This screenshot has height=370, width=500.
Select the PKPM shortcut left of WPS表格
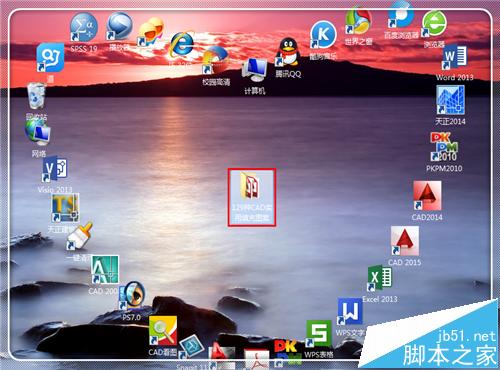tap(287, 353)
